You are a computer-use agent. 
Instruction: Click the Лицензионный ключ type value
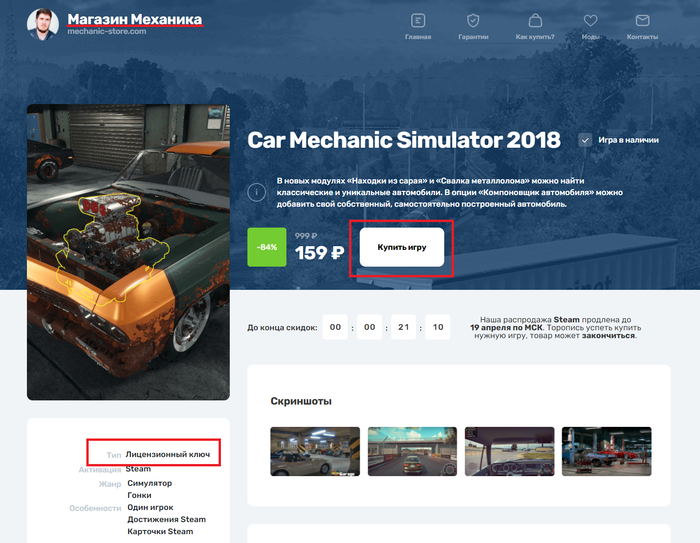pyautogui.click(x=168, y=455)
